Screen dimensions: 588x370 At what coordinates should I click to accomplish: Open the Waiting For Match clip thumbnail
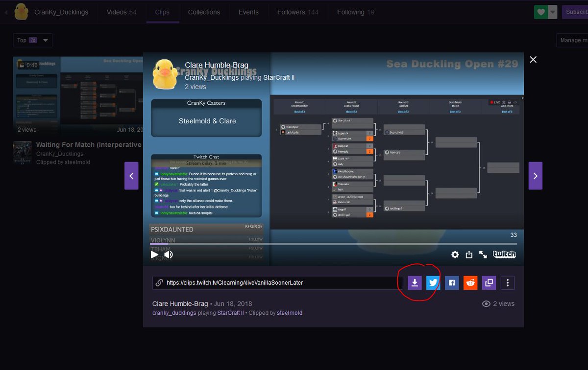pyautogui.click(x=78, y=96)
